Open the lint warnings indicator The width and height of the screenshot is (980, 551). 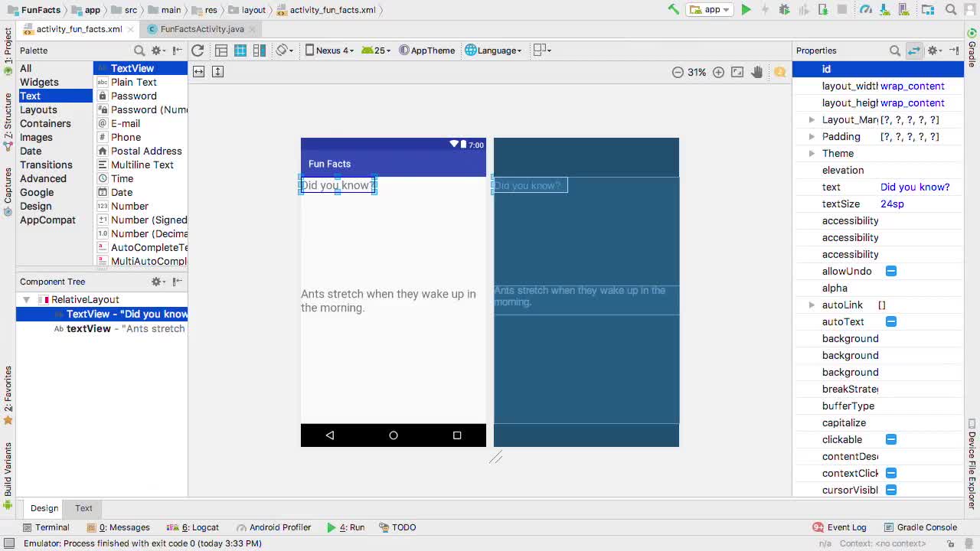click(780, 72)
